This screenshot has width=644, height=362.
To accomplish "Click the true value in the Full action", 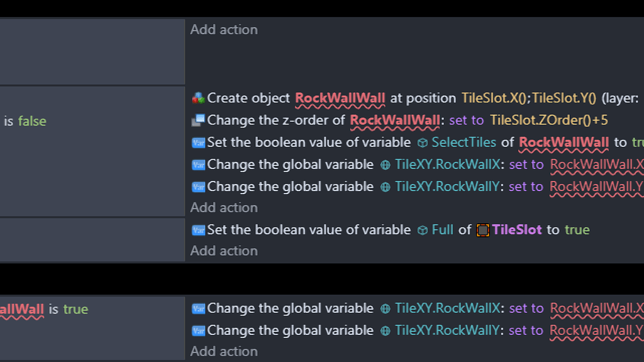I will pos(578,229).
